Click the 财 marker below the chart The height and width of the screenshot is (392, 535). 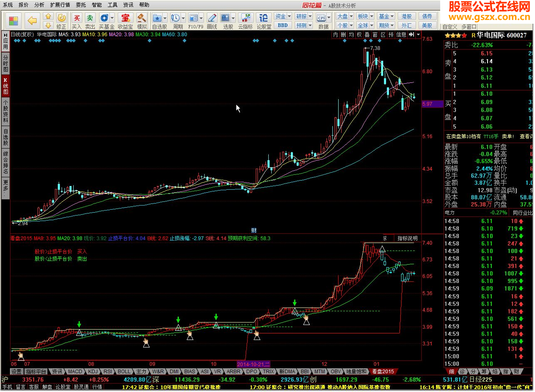click(254, 230)
